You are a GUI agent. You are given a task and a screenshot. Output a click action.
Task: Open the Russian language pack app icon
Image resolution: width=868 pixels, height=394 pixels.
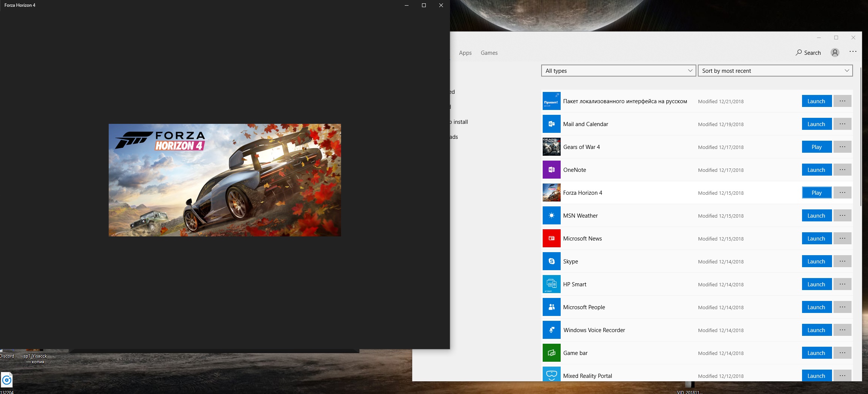tap(551, 101)
